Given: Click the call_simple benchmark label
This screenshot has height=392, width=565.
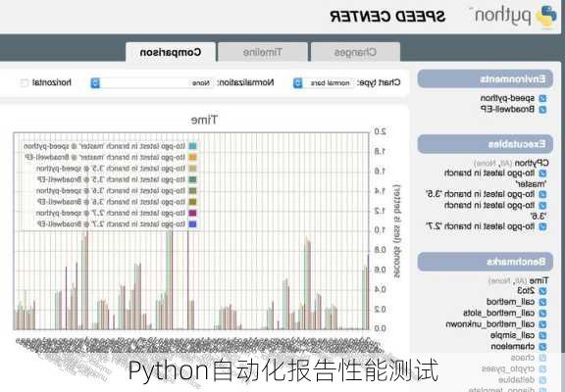Looking at the screenshot, I should [512, 335].
